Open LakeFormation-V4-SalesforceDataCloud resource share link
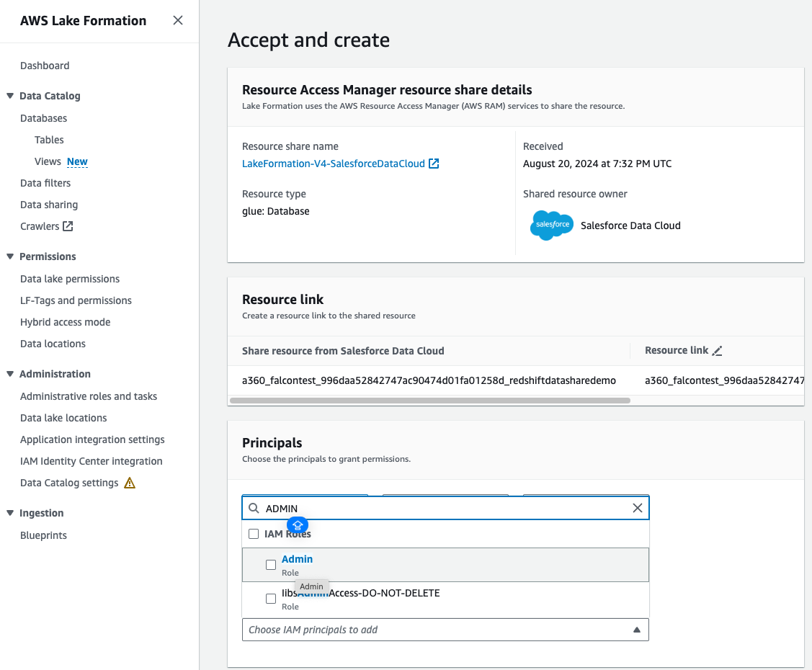Image resolution: width=812 pixels, height=670 pixels. [334, 164]
